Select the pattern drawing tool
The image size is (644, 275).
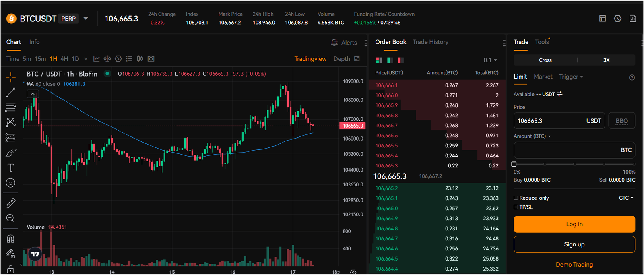pyautogui.click(x=11, y=122)
